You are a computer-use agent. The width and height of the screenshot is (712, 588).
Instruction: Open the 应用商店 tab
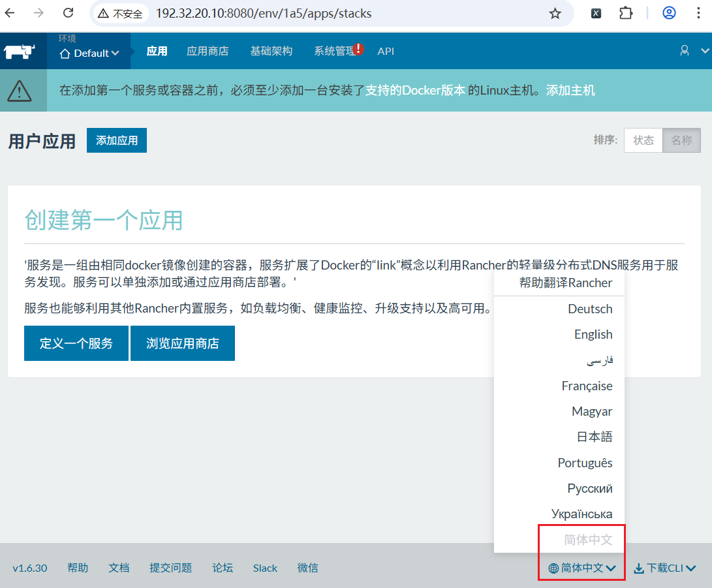[208, 51]
